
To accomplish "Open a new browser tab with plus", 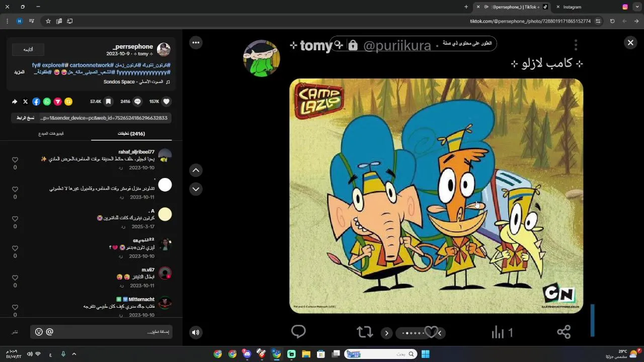I will pyautogui.click(x=466, y=7).
